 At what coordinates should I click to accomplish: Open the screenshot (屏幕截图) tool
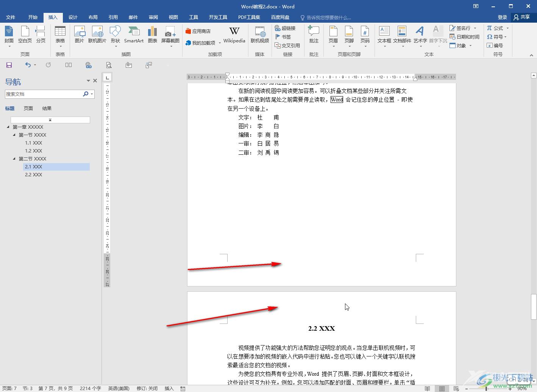click(170, 36)
